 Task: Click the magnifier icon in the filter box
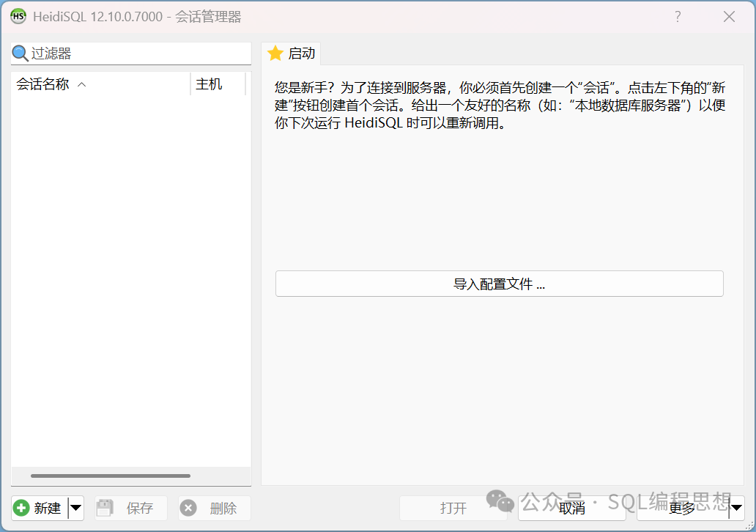21,53
